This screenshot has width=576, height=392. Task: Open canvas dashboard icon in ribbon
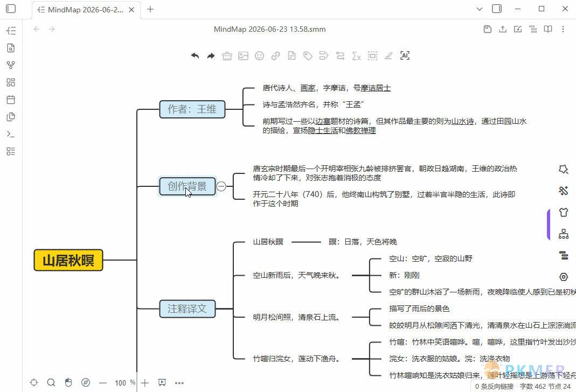(x=11, y=82)
